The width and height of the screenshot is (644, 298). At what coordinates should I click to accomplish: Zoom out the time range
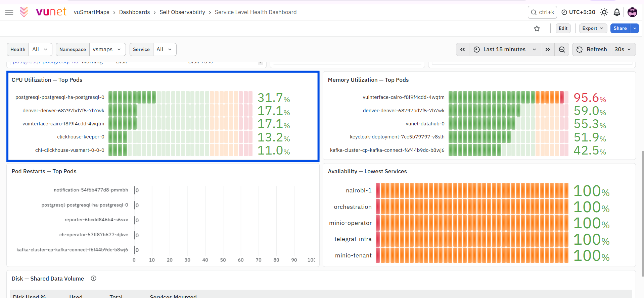(x=562, y=50)
